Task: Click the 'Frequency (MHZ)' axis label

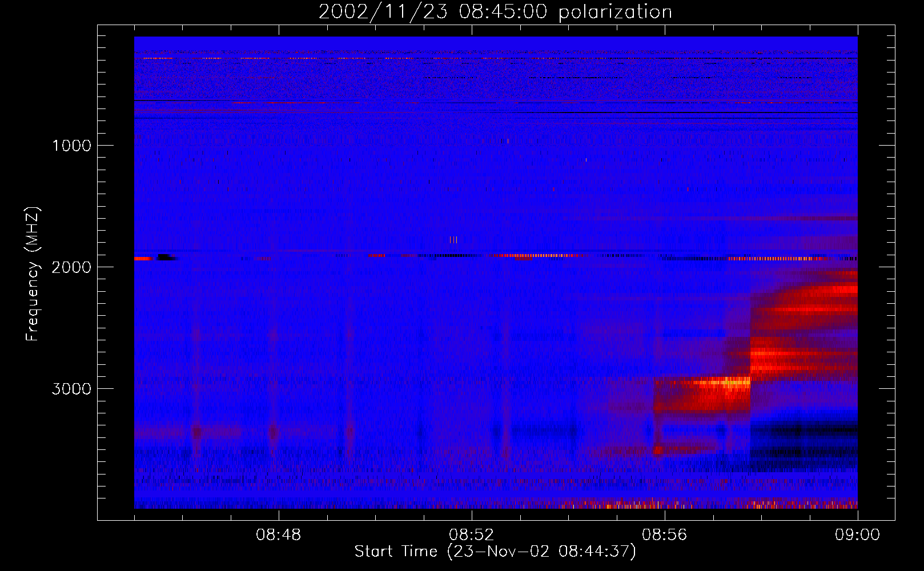Action: click(33, 274)
